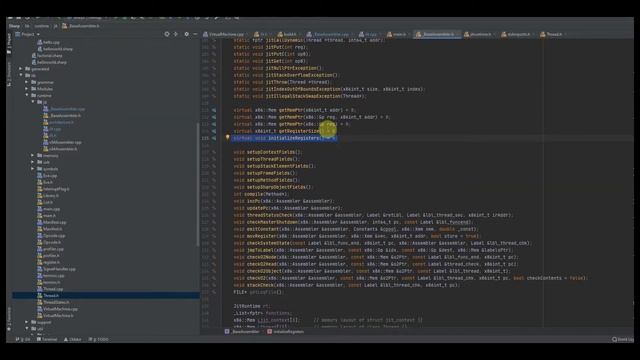Screen dimensions: 640x360
Task: Select the active _BaseAssembler.h editor tab
Action: (438, 34)
